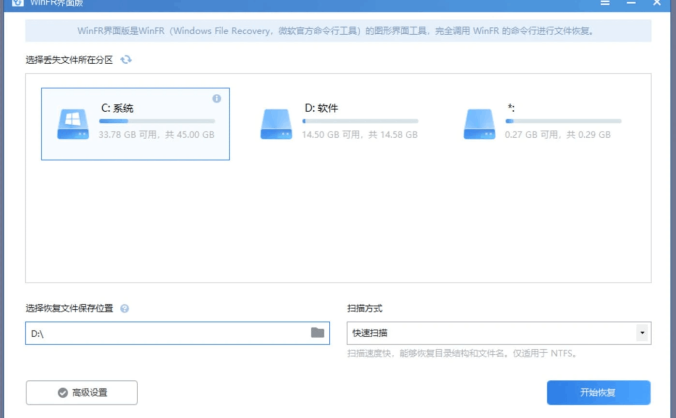Open folder browser for save location
Image resolution: width=676 pixels, height=418 pixels.
click(x=317, y=332)
